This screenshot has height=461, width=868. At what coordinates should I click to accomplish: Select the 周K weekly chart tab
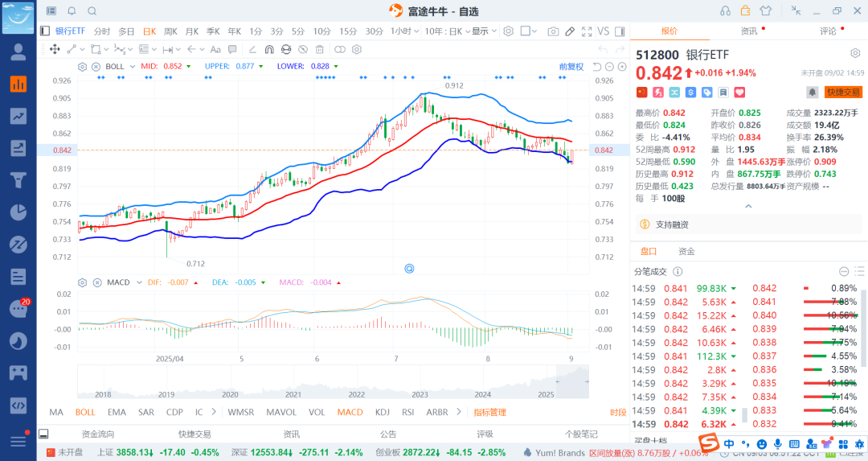coord(170,31)
